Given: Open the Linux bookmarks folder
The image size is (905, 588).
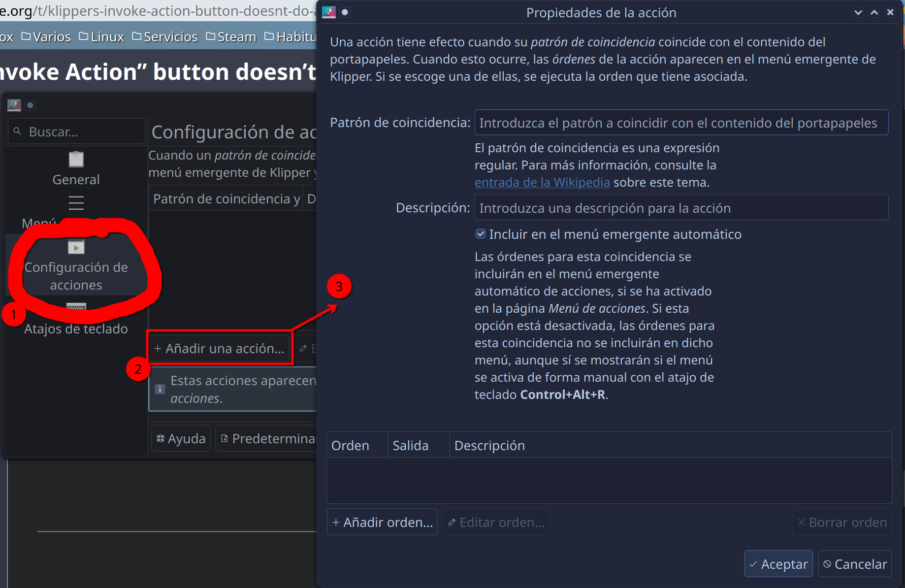Looking at the screenshot, I should (x=101, y=37).
